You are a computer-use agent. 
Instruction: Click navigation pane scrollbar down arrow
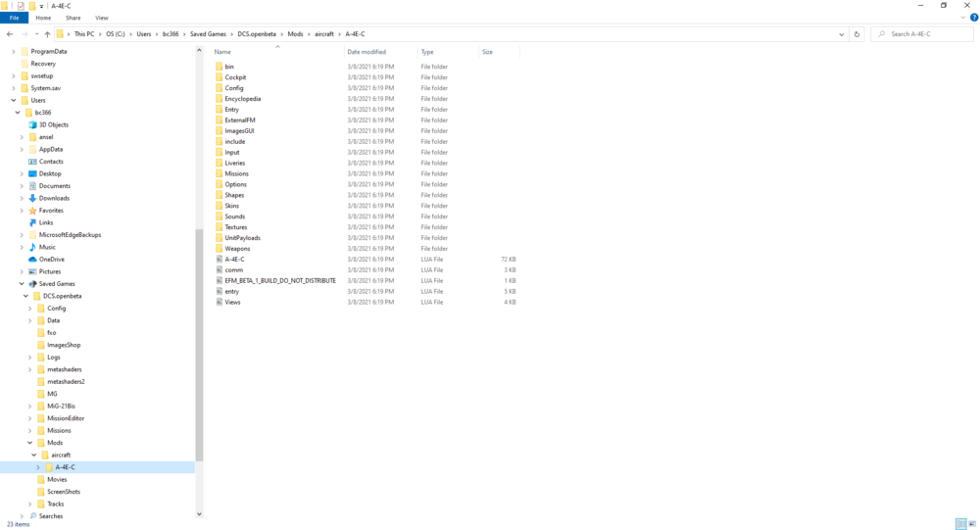click(x=199, y=513)
